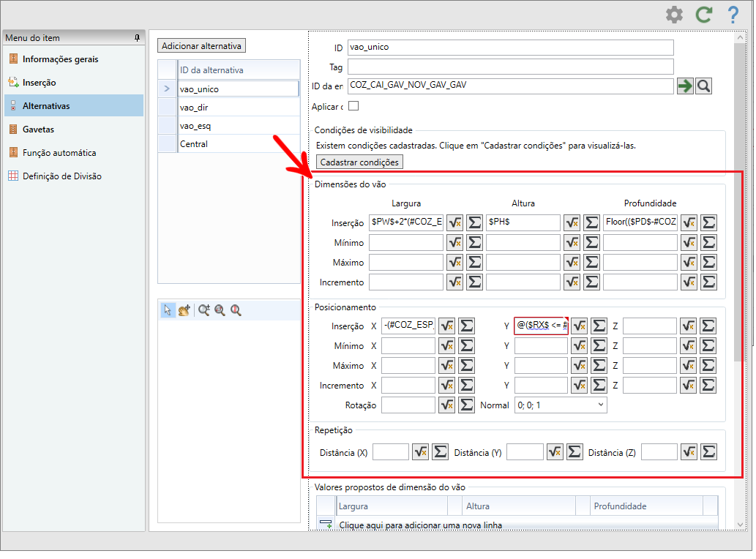Open formula editor for Profundidade Inserção

pyautogui.click(x=689, y=222)
